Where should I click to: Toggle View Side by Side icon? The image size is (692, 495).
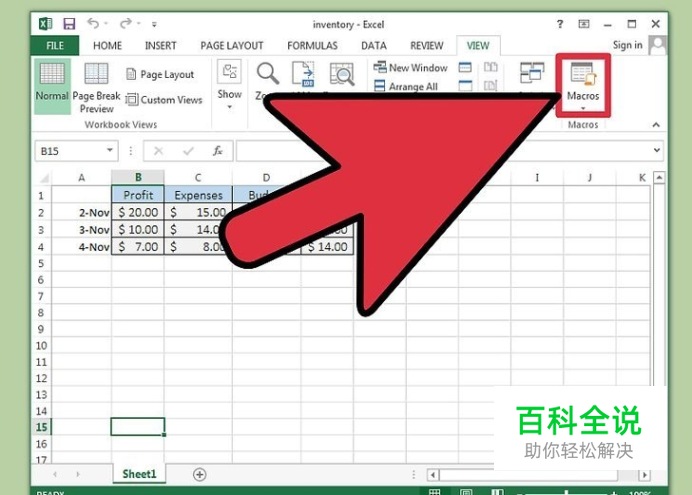pyautogui.click(x=490, y=67)
